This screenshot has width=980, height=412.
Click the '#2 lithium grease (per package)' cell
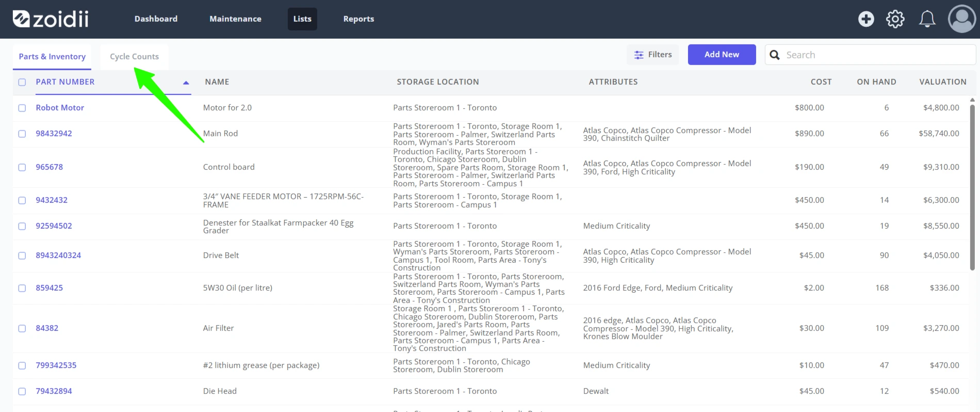coord(261,366)
